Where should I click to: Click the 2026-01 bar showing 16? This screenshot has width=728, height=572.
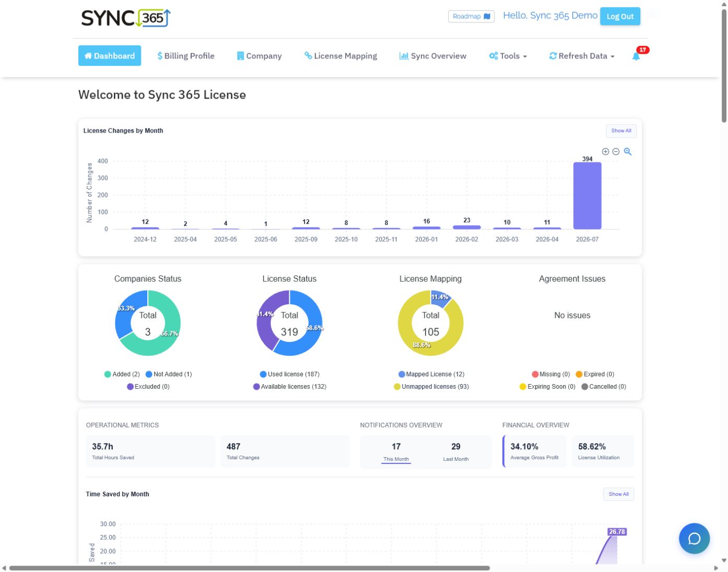tap(427, 228)
